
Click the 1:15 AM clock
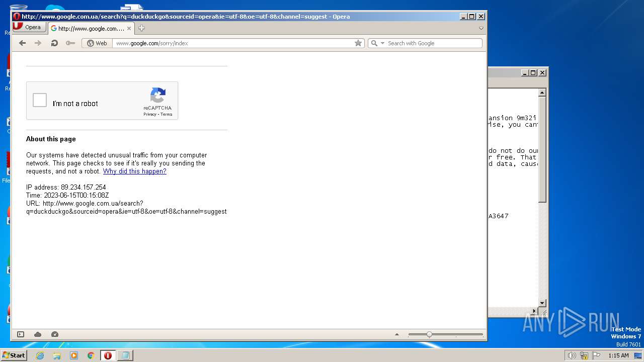coord(618,355)
